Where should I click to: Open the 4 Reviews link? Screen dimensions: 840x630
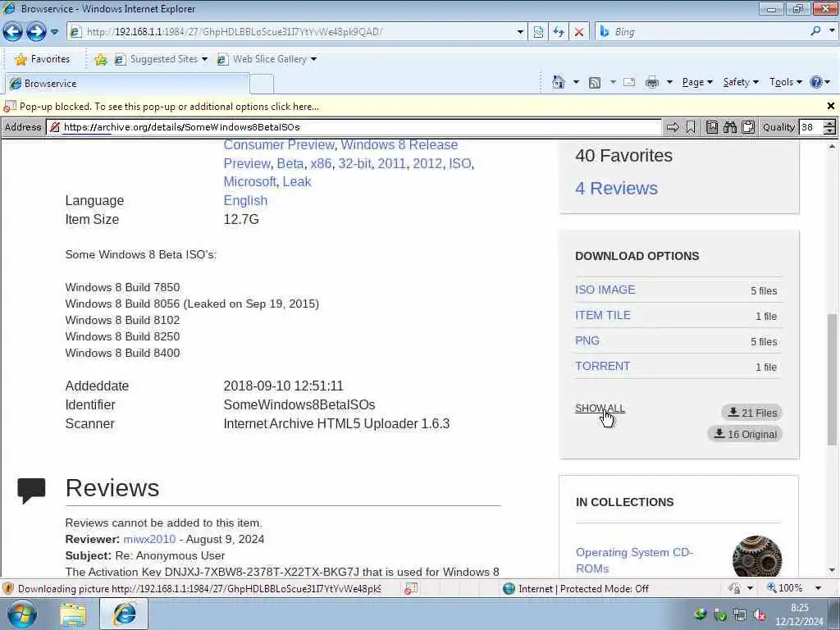[x=616, y=189]
